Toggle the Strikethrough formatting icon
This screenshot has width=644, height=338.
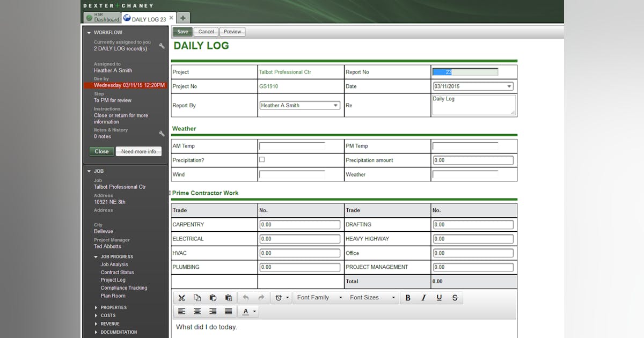click(x=455, y=298)
